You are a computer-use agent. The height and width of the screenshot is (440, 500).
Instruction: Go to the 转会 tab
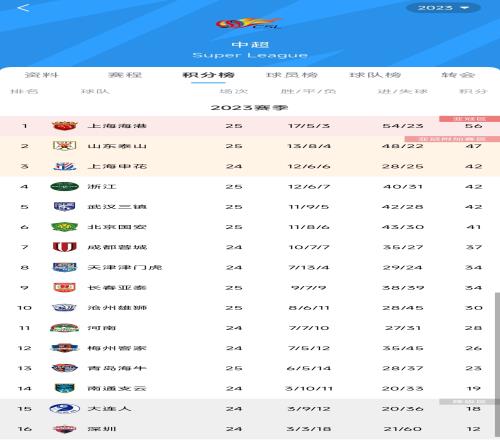tap(458, 75)
